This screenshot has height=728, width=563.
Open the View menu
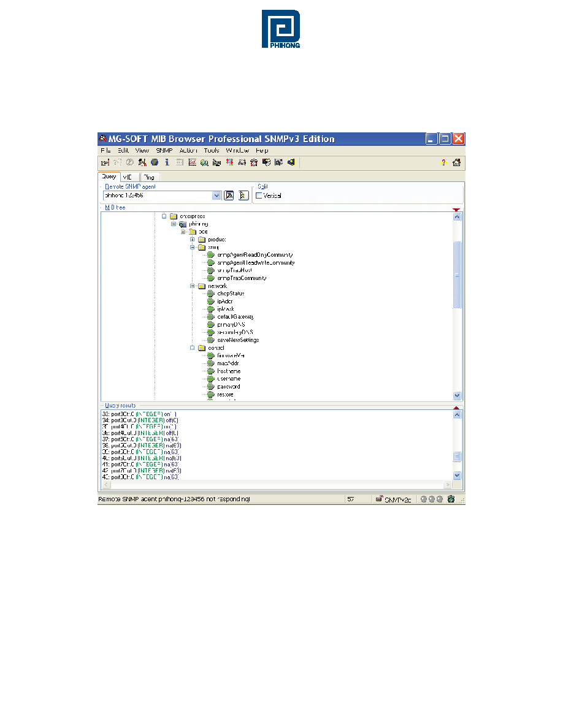pos(142,150)
